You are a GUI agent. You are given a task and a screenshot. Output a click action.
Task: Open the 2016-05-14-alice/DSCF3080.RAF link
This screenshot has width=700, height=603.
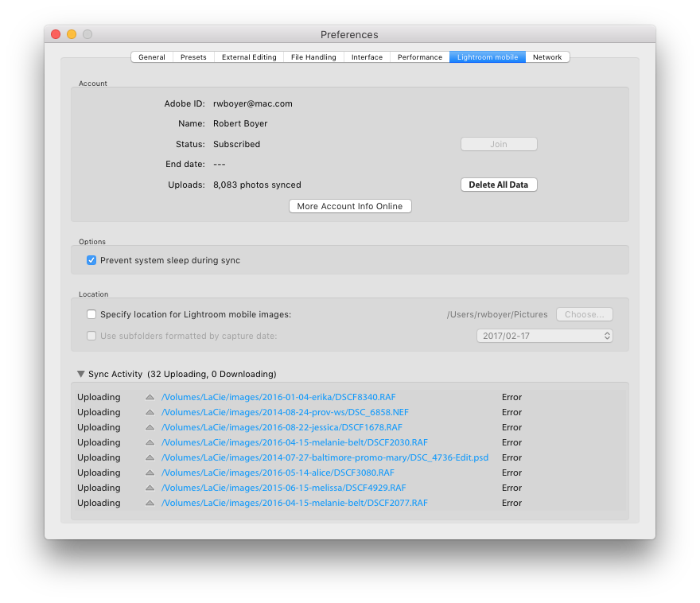278,473
